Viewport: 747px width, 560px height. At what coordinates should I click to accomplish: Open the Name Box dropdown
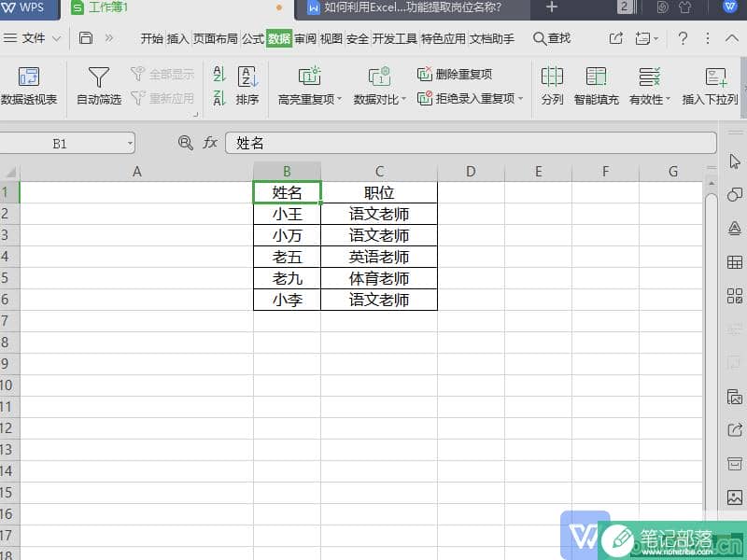130,144
